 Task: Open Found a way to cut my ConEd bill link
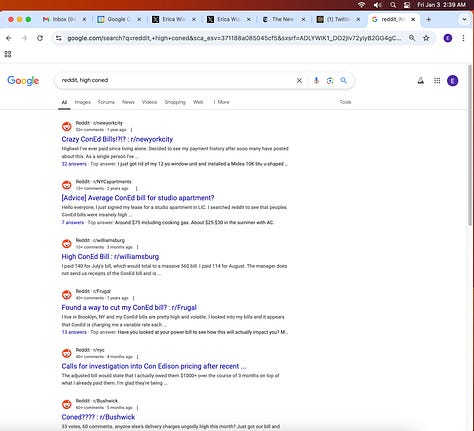click(129, 308)
